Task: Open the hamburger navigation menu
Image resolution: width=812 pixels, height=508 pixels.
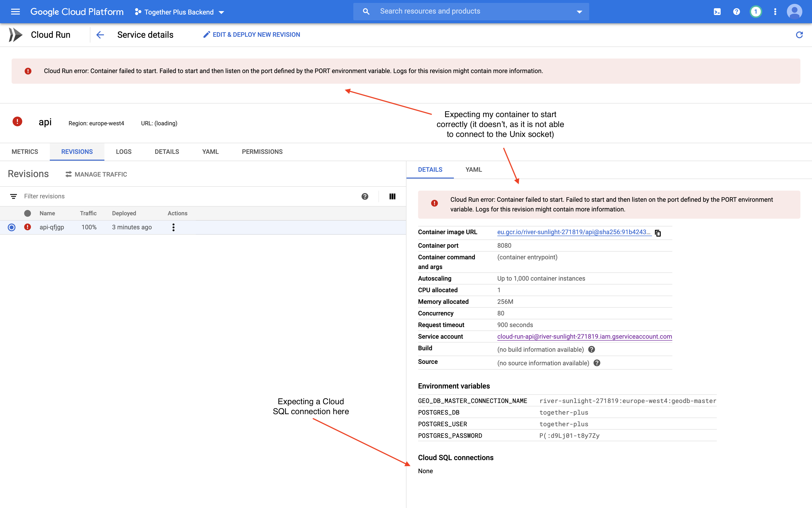Action: (15, 12)
